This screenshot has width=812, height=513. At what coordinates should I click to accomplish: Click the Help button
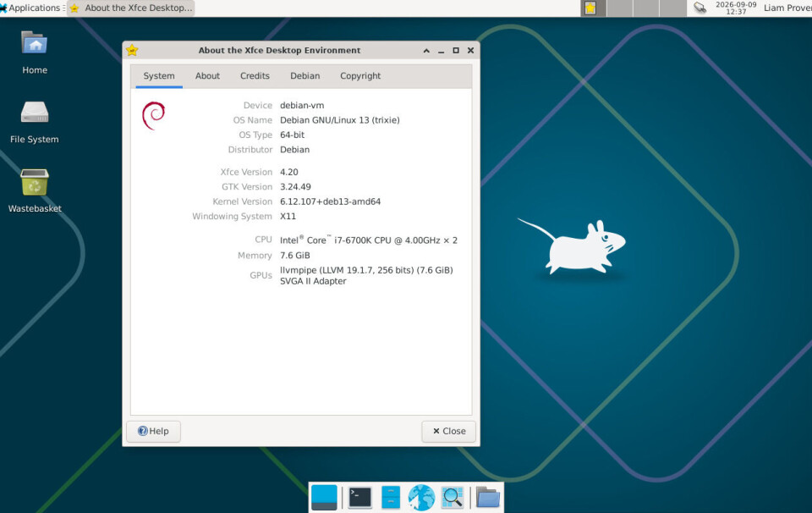click(x=153, y=431)
